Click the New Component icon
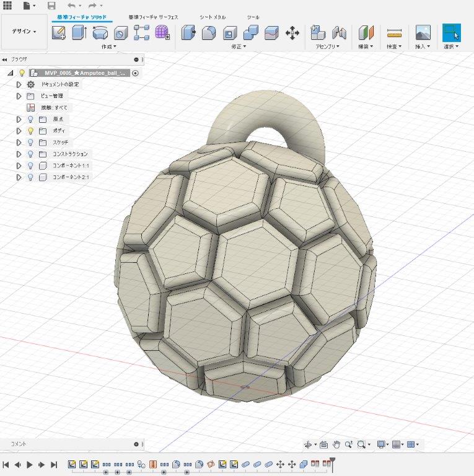This screenshot has height=476, width=474. (x=318, y=32)
